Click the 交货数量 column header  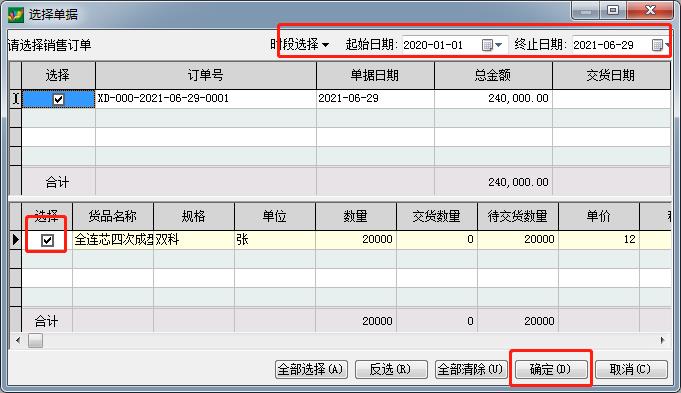point(436,216)
